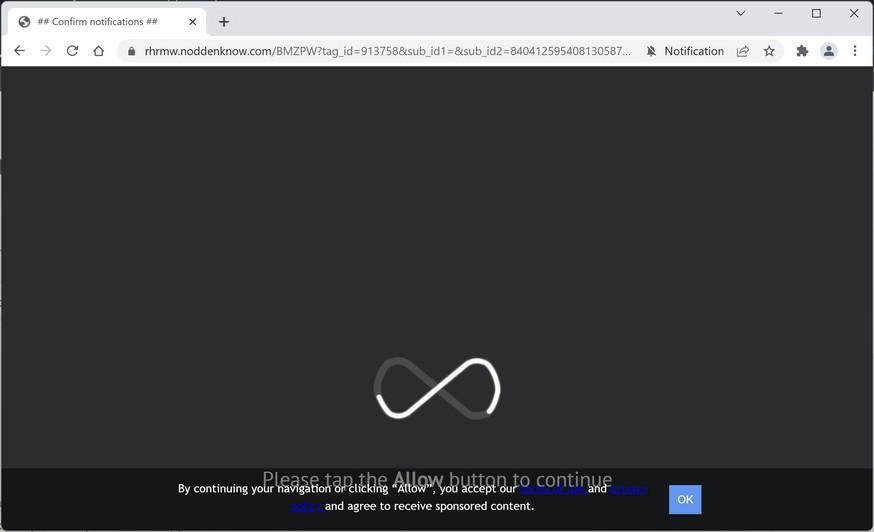Open the browser home page
The width and height of the screenshot is (874, 532).
pos(99,51)
